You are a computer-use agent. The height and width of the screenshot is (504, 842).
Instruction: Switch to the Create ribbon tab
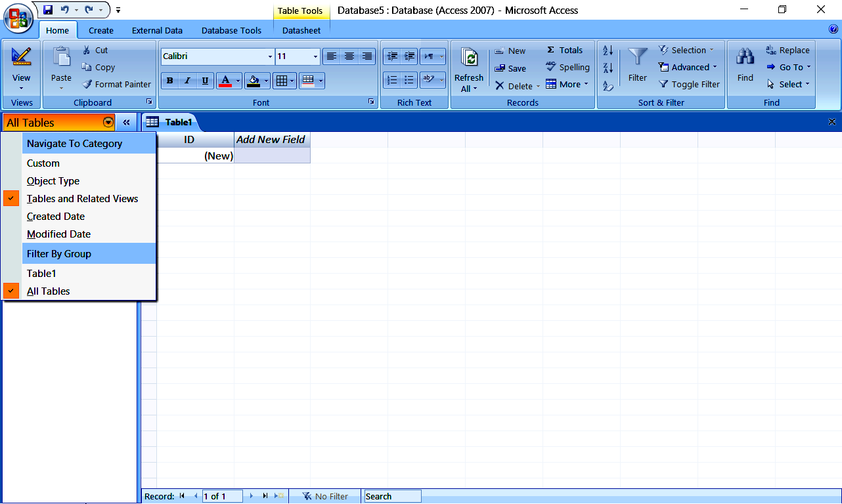click(100, 30)
